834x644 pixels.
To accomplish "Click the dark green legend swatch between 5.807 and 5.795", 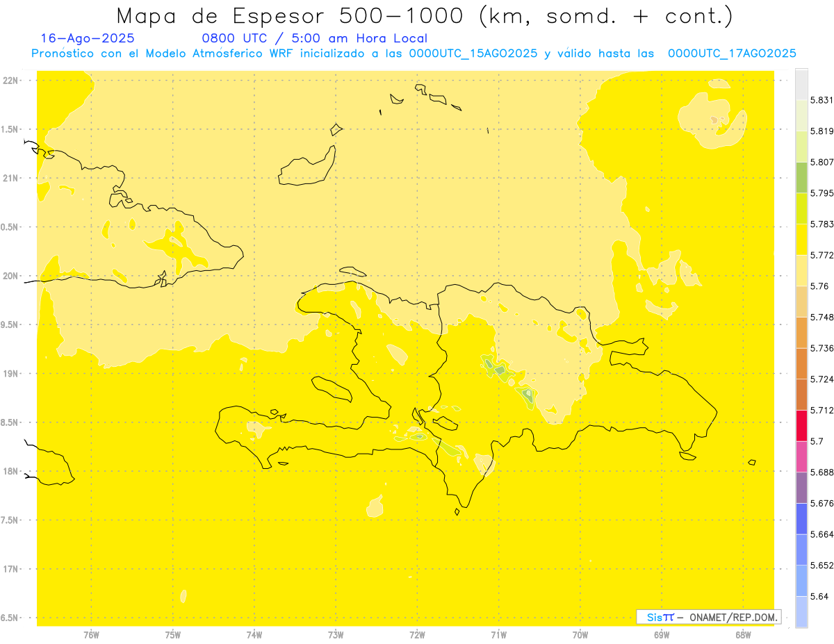I will [x=801, y=177].
